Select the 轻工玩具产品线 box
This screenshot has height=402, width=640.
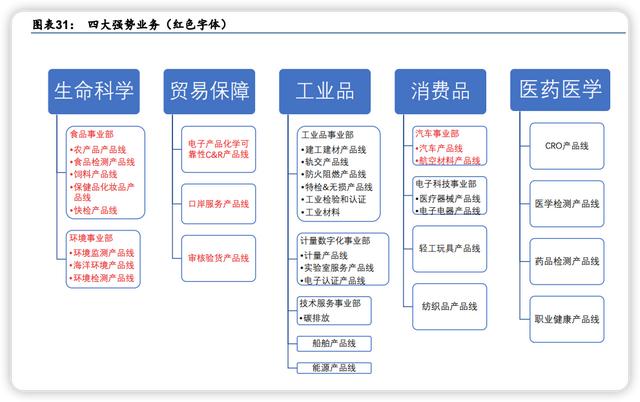(449, 247)
